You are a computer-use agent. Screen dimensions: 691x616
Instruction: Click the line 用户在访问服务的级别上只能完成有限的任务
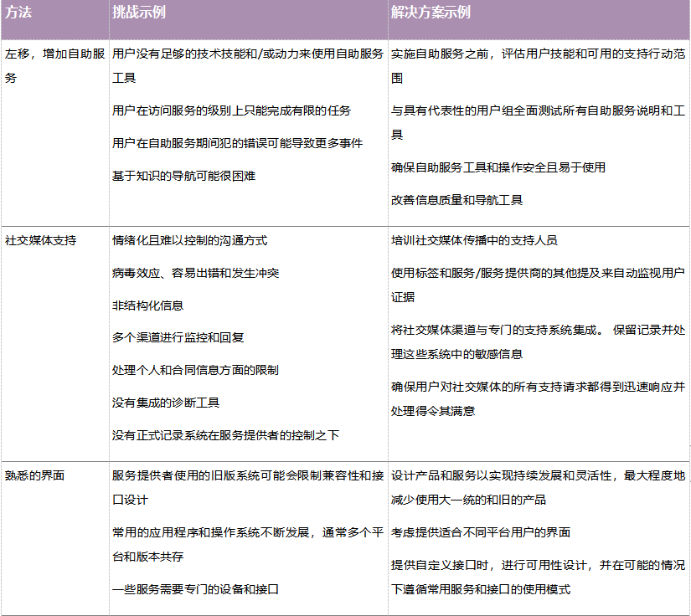click(231, 110)
